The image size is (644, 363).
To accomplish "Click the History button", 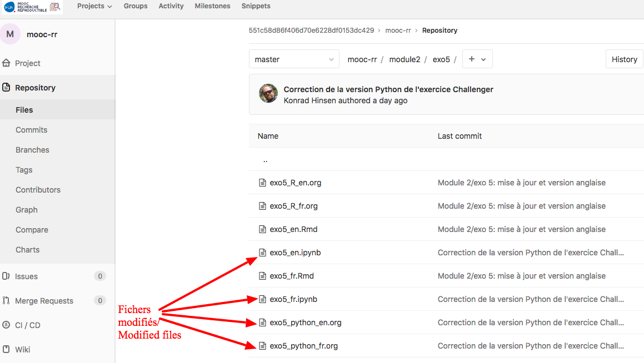I will coord(624,59).
